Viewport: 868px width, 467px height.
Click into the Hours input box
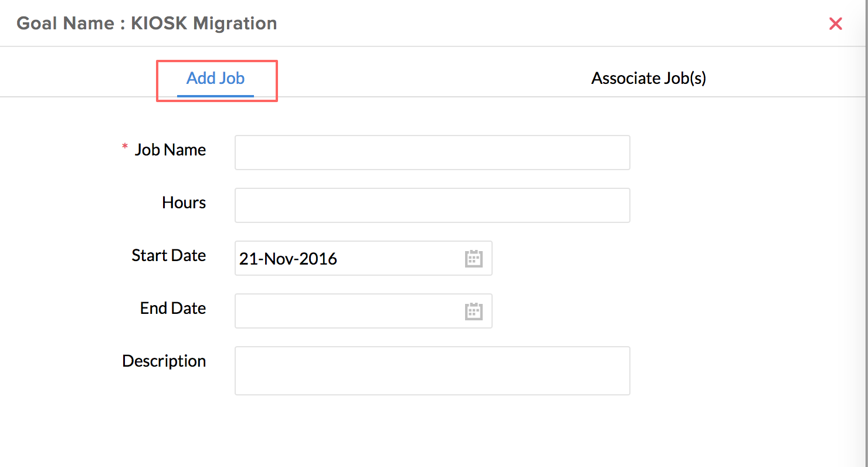[432, 205]
